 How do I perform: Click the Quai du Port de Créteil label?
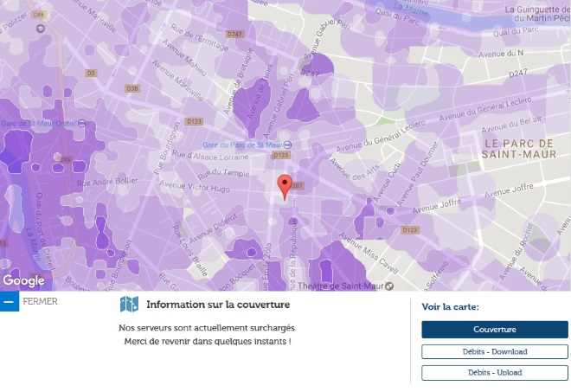pyautogui.click(x=45, y=232)
